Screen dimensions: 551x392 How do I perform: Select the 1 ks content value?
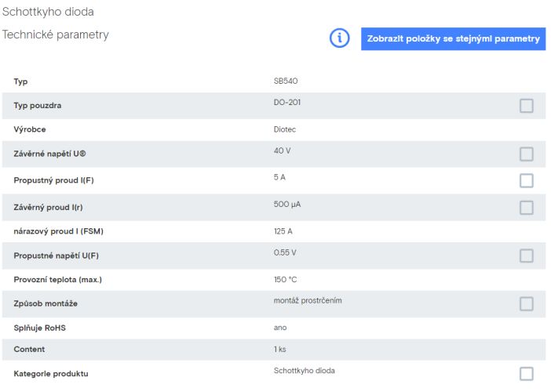(279, 350)
